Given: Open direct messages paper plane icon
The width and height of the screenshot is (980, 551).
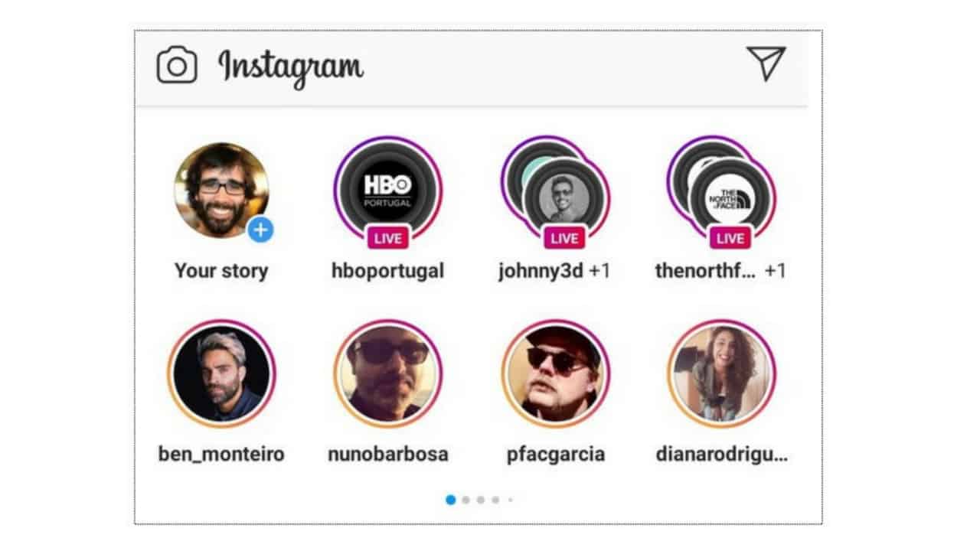Looking at the screenshot, I should click(x=766, y=64).
